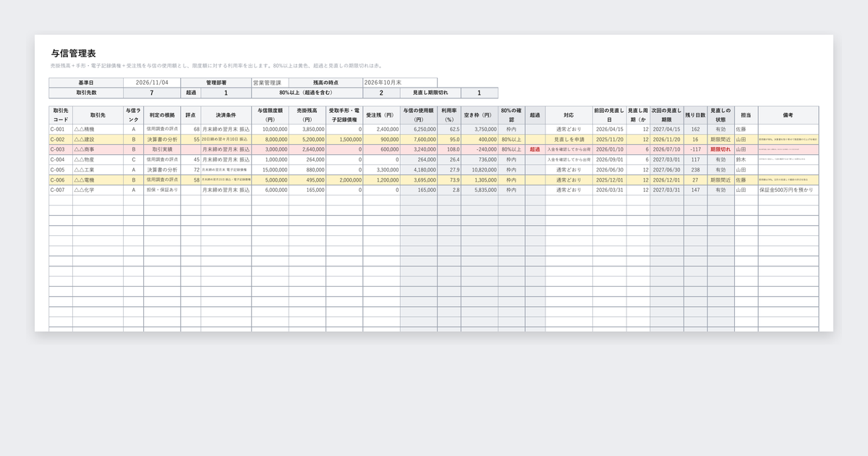Click the 判定の根拠 column header
This screenshot has width=868, height=456.
tap(162, 115)
